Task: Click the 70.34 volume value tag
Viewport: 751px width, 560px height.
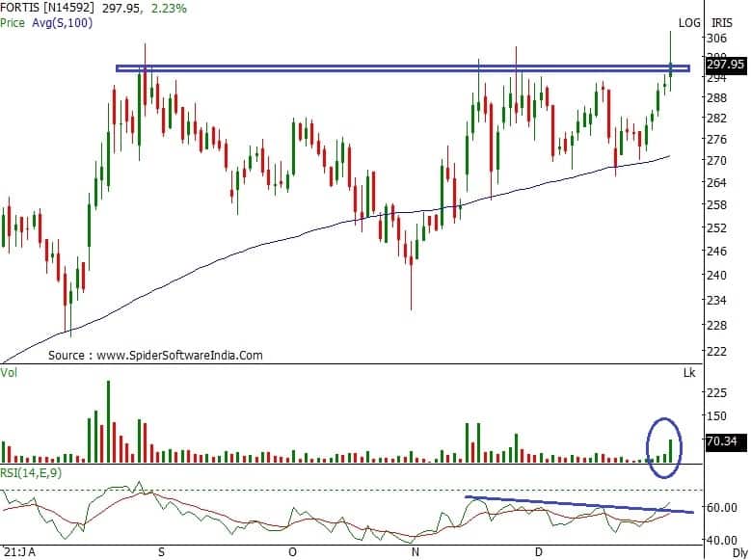Action: click(722, 441)
